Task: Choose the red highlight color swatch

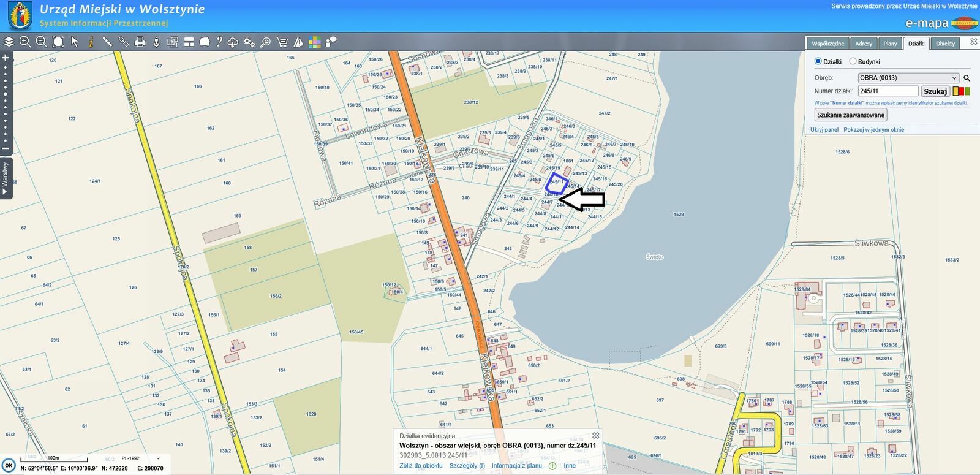Action: (x=962, y=91)
